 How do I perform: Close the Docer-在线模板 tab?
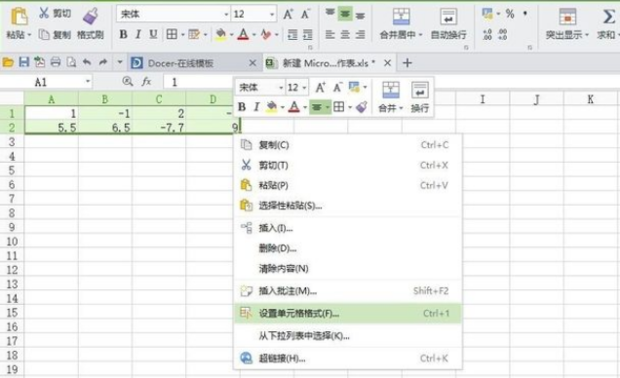[x=253, y=63]
